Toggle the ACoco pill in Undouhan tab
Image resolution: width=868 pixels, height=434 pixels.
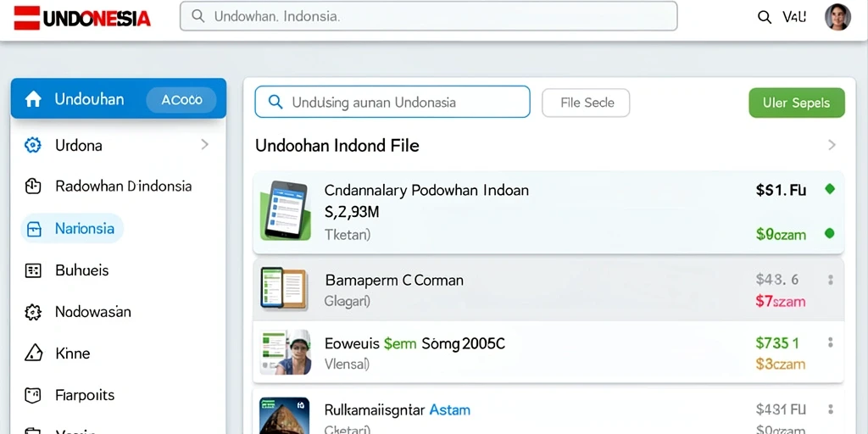(x=181, y=100)
